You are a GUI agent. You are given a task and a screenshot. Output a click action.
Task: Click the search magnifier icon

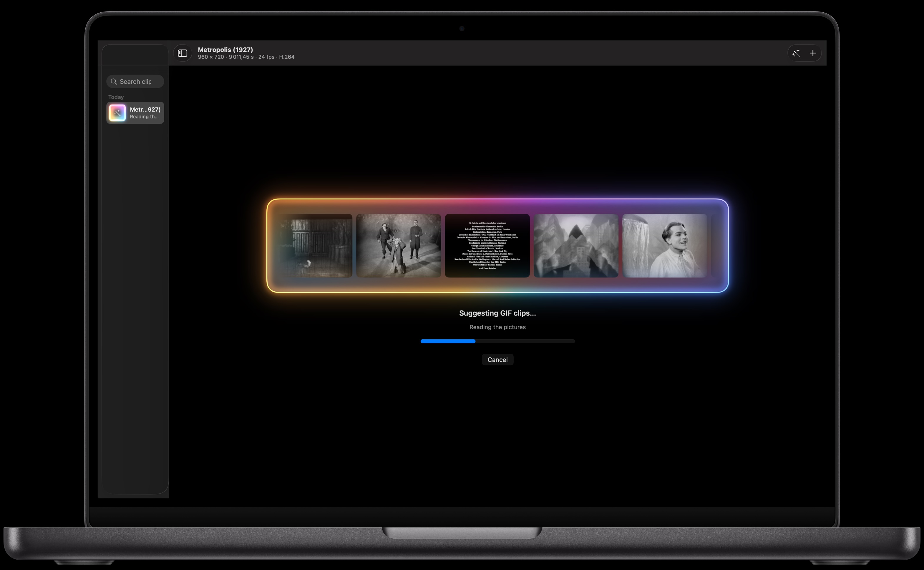(114, 81)
